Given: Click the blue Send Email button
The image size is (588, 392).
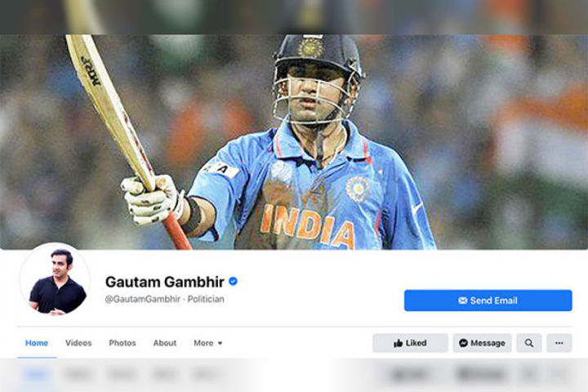Looking at the screenshot, I should [x=488, y=301].
